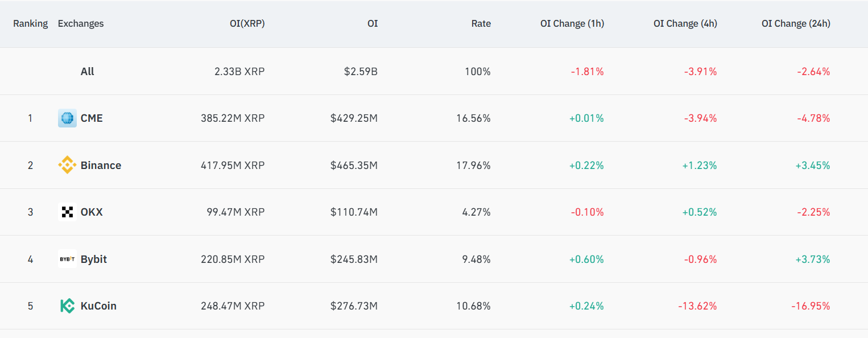Click the +0.52% change cell
The height and width of the screenshot is (338, 868).
coord(700,212)
